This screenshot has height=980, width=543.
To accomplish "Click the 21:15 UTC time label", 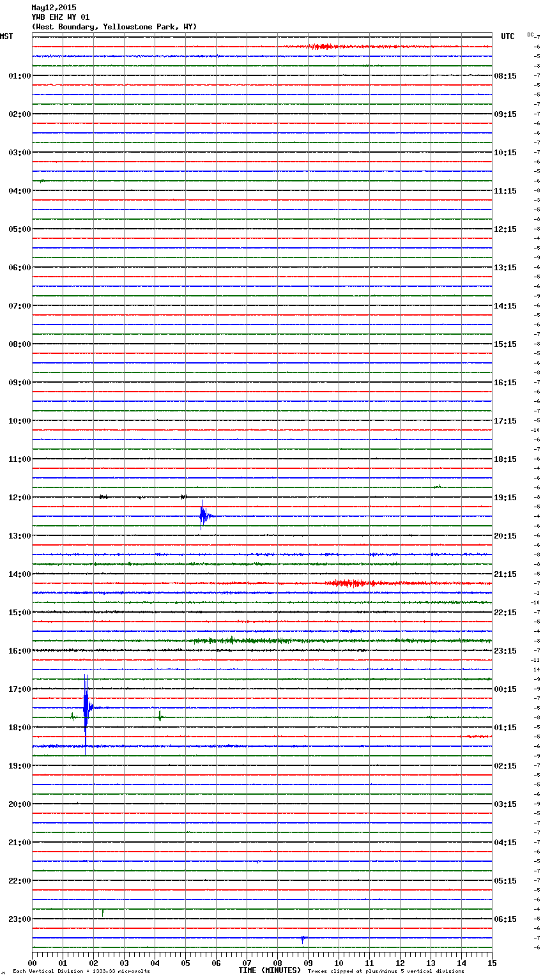I will pos(505,574).
